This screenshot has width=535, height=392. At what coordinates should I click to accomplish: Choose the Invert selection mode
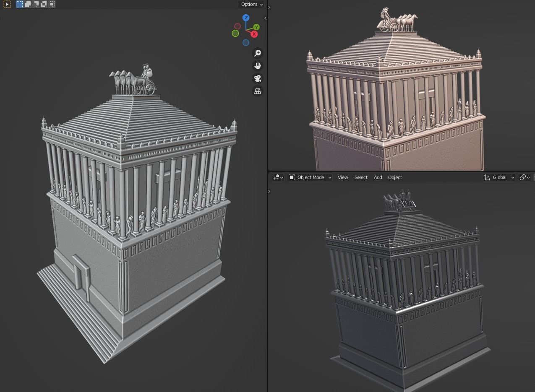tap(44, 4)
